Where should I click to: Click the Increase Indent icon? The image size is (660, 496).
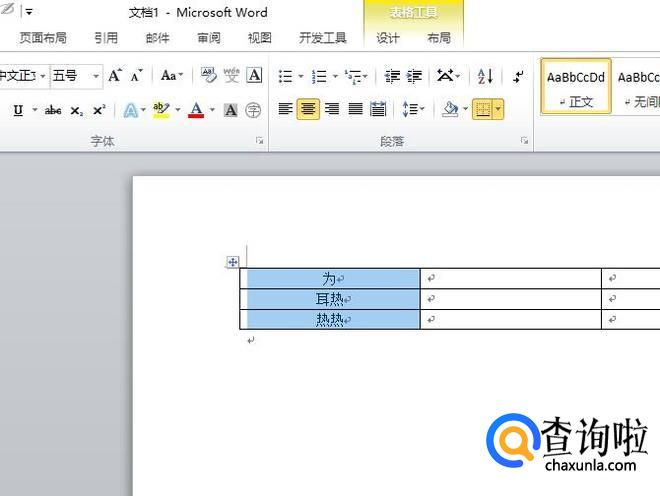point(415,76)
